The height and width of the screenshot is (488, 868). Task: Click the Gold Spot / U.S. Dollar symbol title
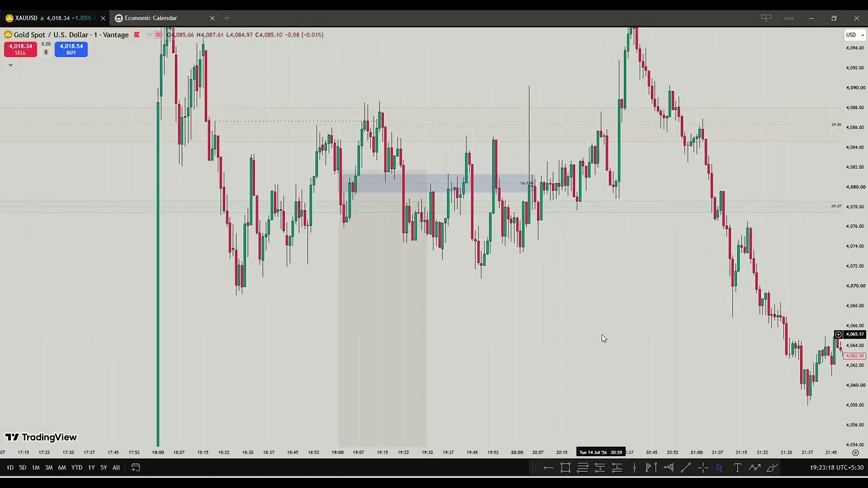coord(71,35)
